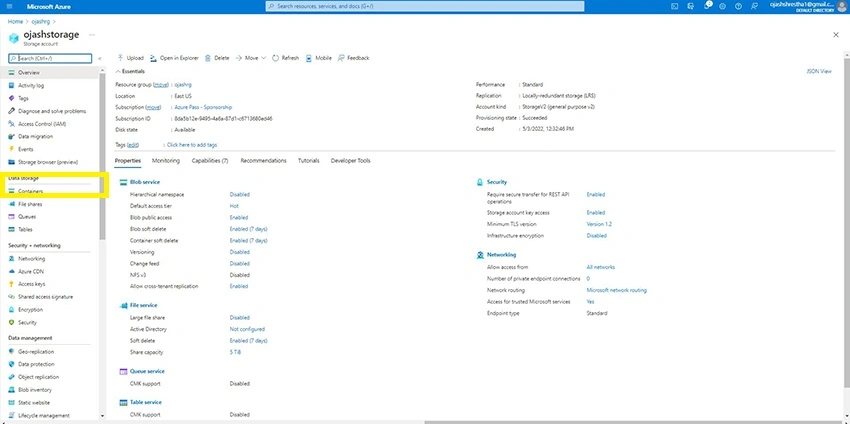850x424 pixels.
Task: Open the JSON View link
Action: coord(819,71)
